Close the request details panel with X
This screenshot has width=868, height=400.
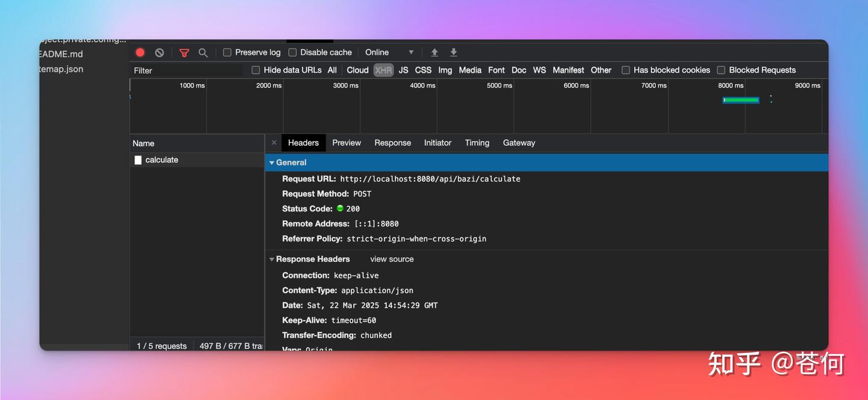click(x=274, y=143)
